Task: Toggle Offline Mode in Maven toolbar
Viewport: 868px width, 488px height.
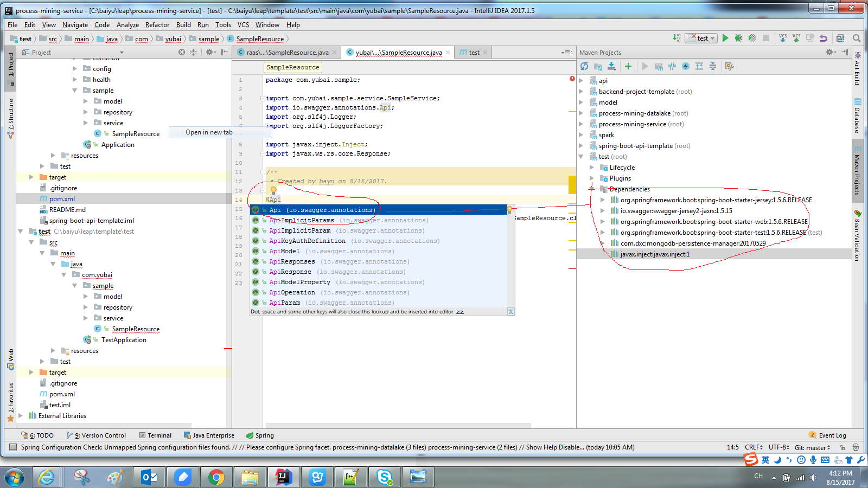Action: [672, 66]
